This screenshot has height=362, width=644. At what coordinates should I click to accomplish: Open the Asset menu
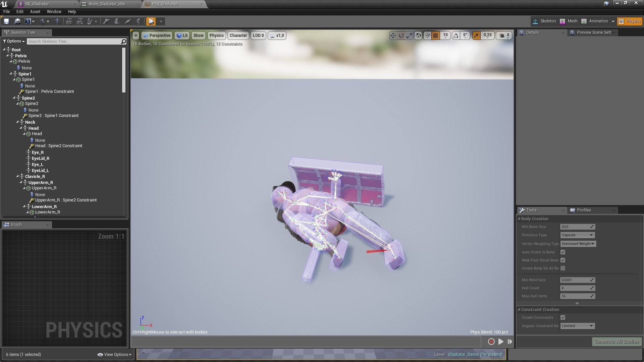tap(35, 11)
